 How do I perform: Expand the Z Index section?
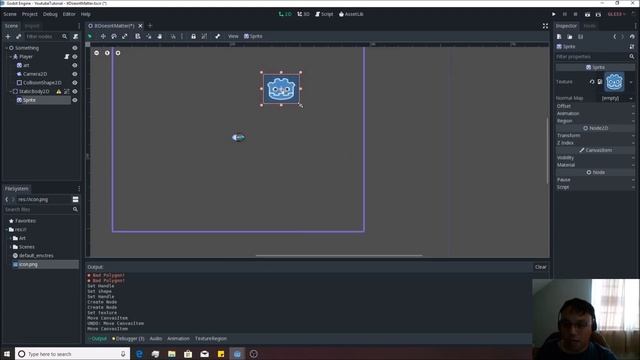coord(596,143)
